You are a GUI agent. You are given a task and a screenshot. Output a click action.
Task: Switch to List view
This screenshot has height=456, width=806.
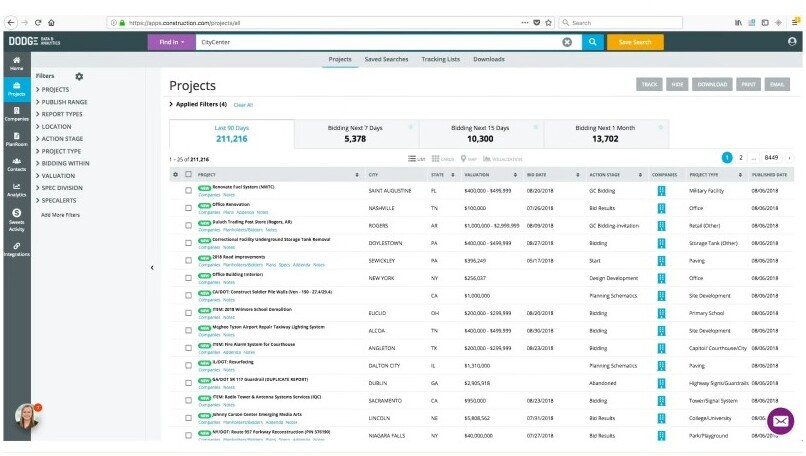point(416,159)
